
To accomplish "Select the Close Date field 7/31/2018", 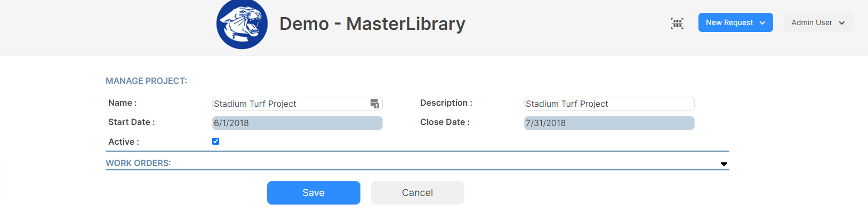I will point(609,123).
